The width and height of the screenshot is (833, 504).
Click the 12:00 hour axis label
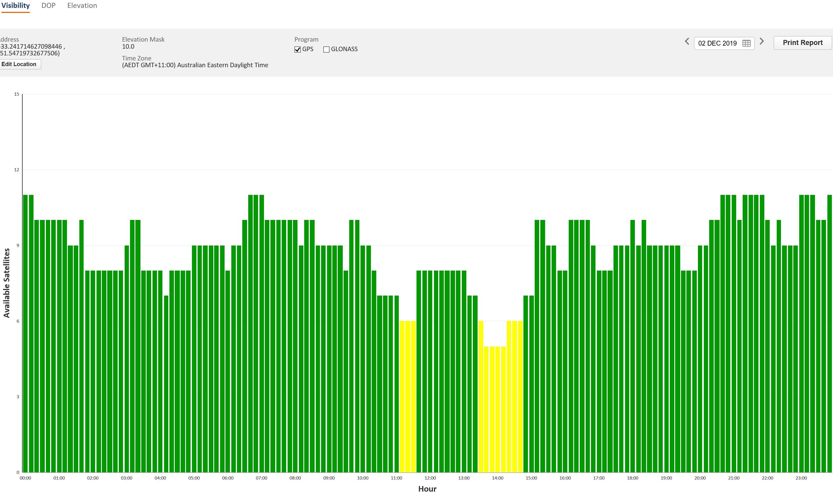pyautogui.click(x=430, y=478)
